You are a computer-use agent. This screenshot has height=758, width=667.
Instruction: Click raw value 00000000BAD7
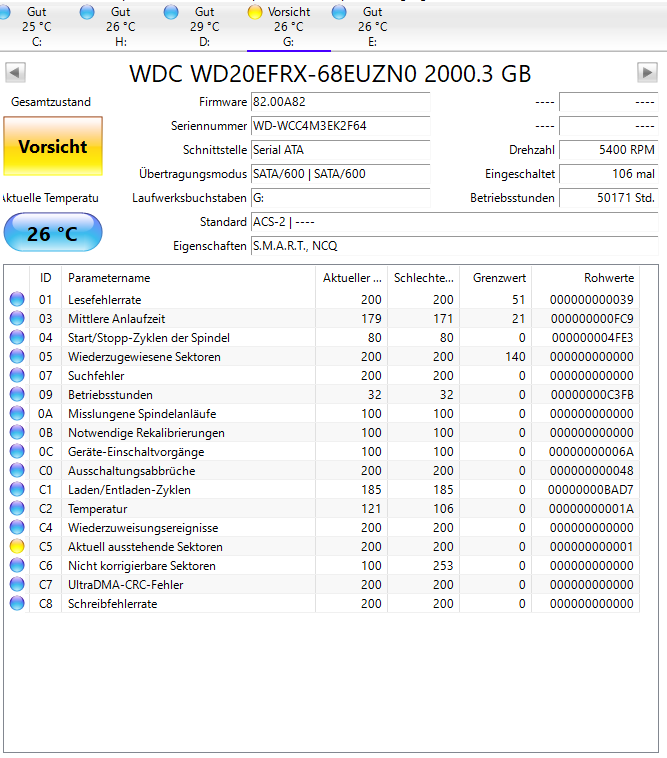point(591,490)
